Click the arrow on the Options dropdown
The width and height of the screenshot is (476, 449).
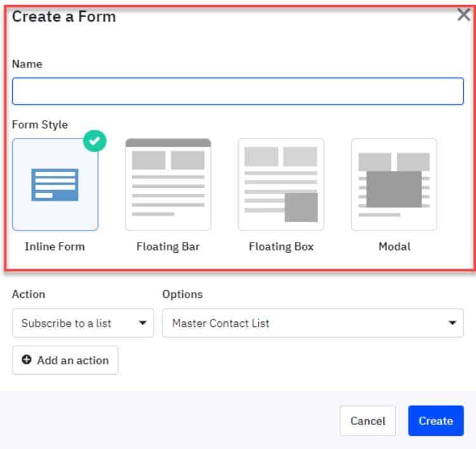click(452, 323)
